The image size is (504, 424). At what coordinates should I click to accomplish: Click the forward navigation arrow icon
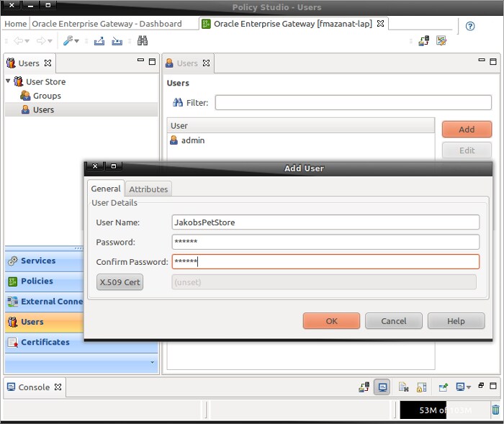(41, 41)
